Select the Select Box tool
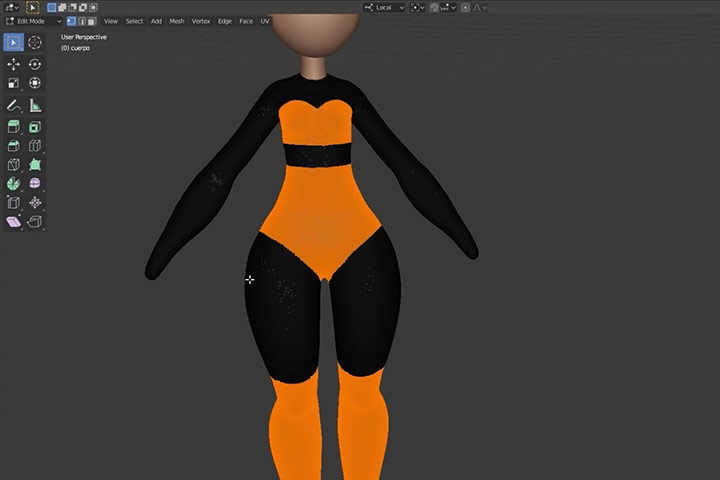The image size is (720, 480). (x=13, y=43)
